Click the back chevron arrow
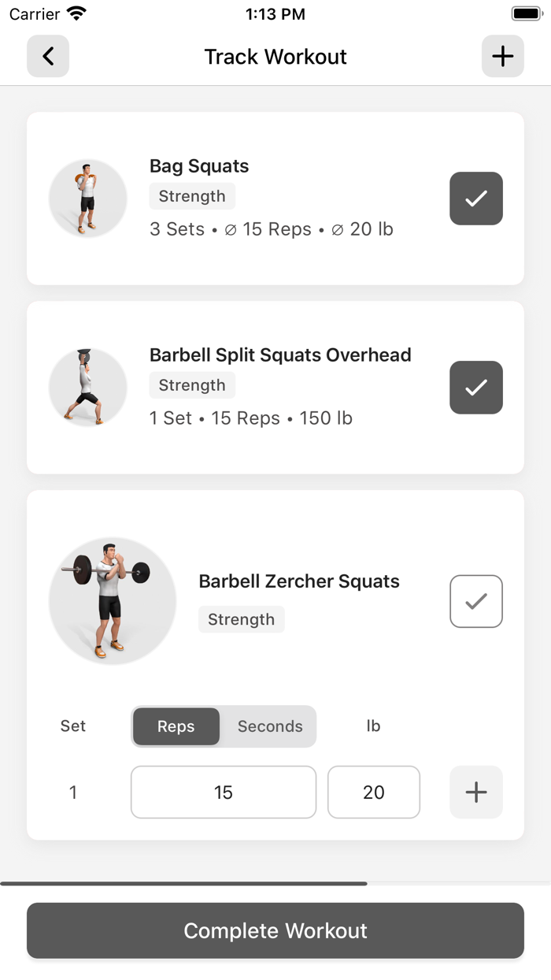 (x=47, y=56)
